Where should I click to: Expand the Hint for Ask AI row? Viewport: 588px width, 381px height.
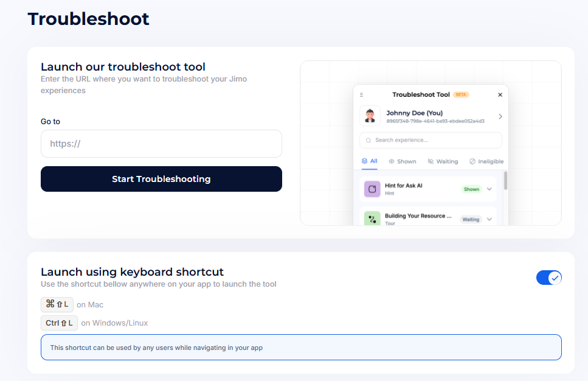[489, 189]
